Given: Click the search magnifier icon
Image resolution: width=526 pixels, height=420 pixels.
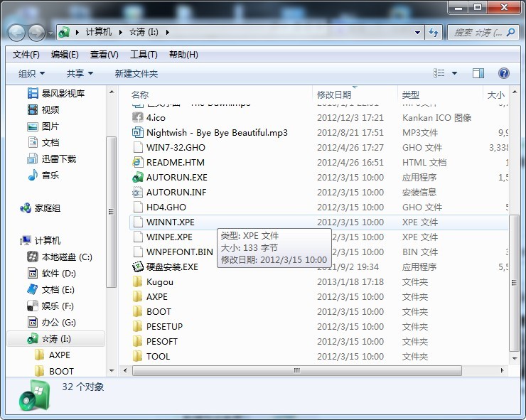Looking at the screenshot, I should tap(510, 32).
